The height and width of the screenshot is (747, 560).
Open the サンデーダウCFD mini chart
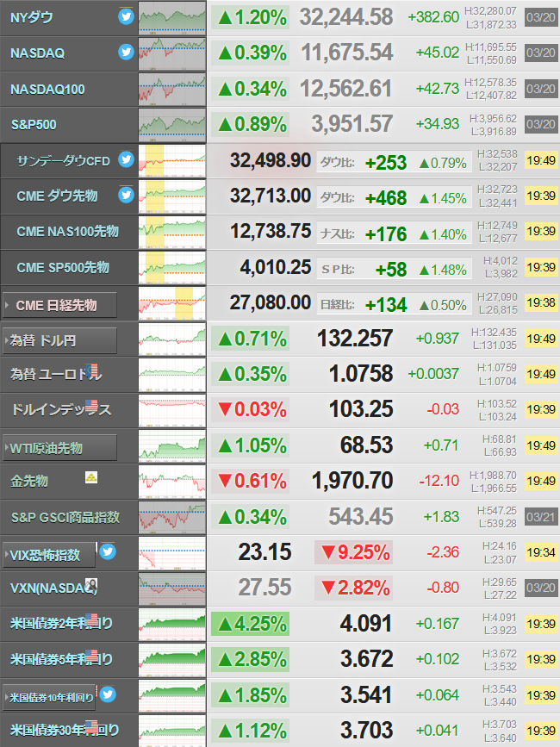click(172, 160)
